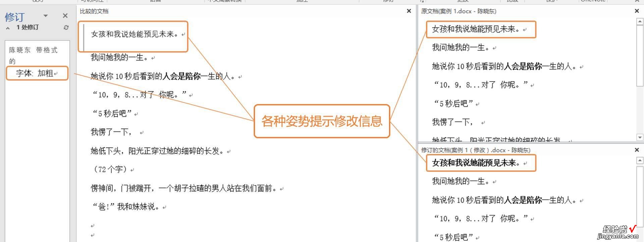Select the 字体: 加粗 revision entry
This screenshot has width=644, height=242.
[x=37, y=73]
